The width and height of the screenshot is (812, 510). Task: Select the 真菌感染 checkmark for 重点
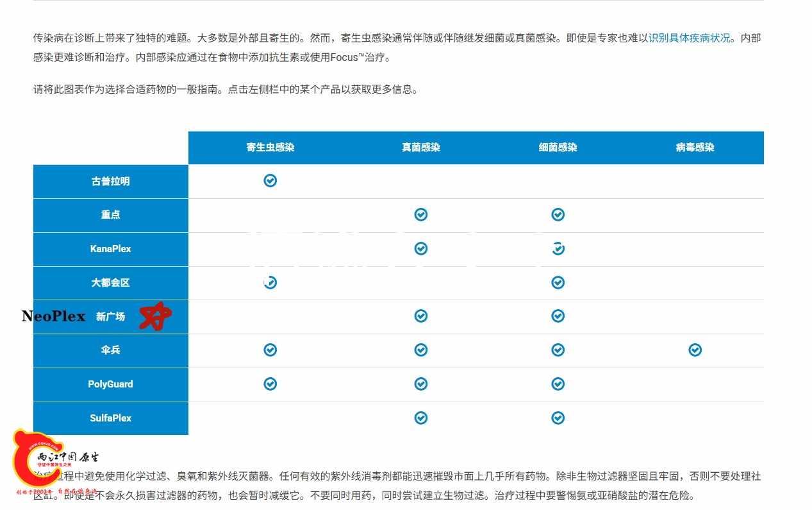coord(420,214)
